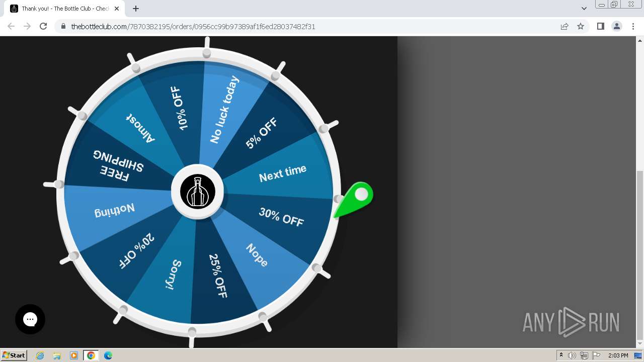
Task: Open File Explorer from taskbar
Action: pyautogui.click(x=57, y=355)
